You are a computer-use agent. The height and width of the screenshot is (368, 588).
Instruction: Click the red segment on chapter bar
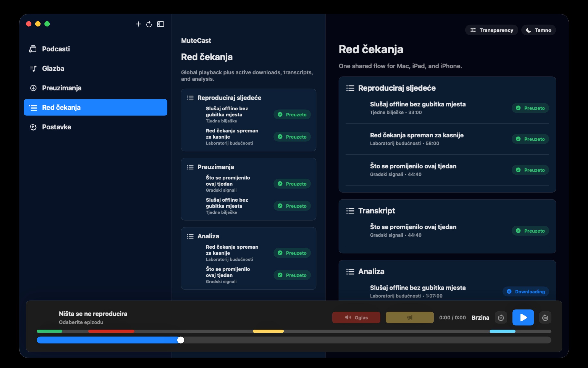tap(111, 331)
